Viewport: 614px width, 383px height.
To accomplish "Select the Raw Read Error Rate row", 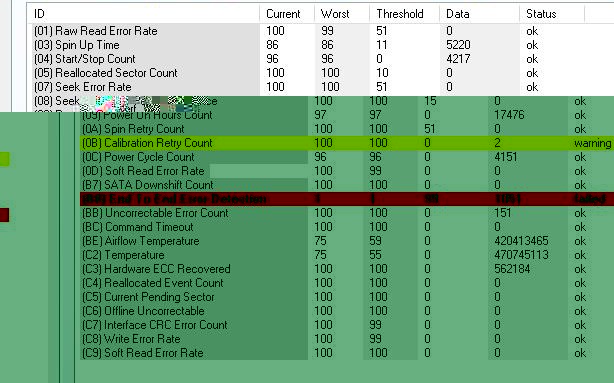I will coord(321,31).
